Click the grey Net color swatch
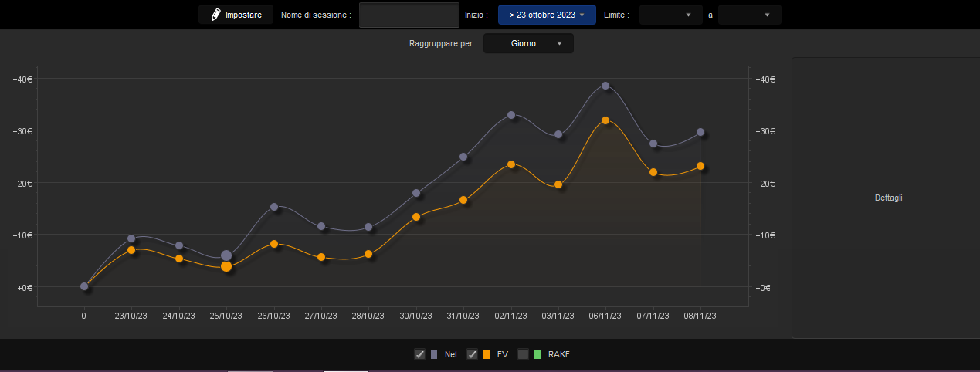Image resolution: width=980 pixels, height=372 pixels. point(434,355)
